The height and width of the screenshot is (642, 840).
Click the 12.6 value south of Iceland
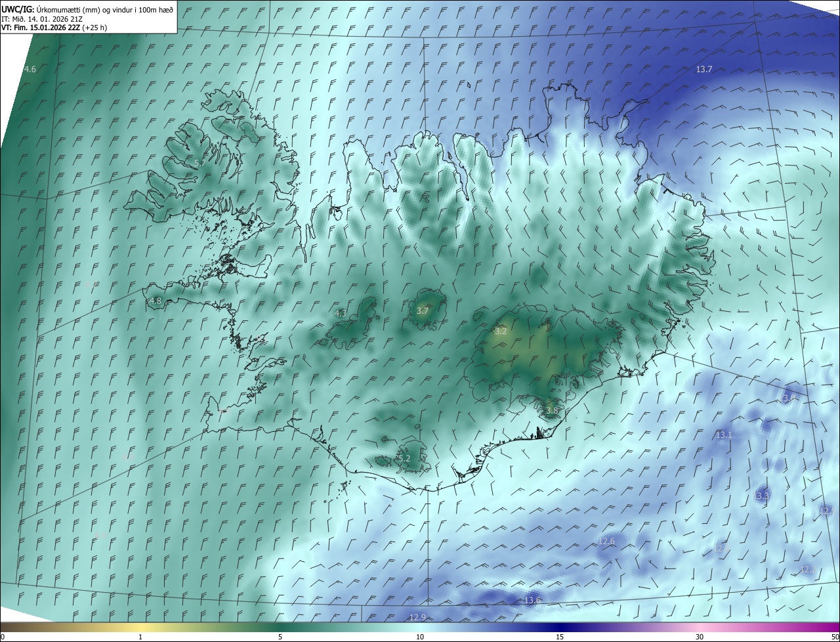[607, 541]
